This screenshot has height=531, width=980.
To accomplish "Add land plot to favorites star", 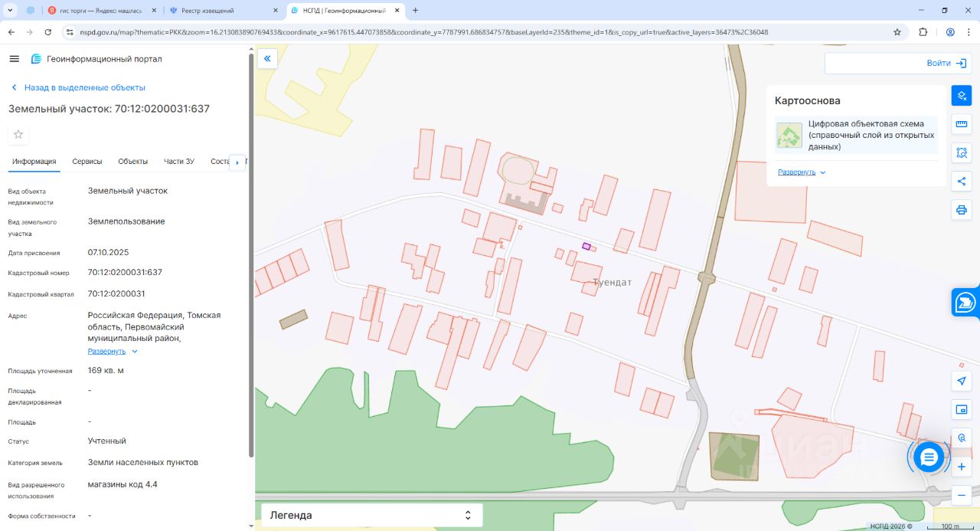I will pyautogui.click(x=18, y=134).
